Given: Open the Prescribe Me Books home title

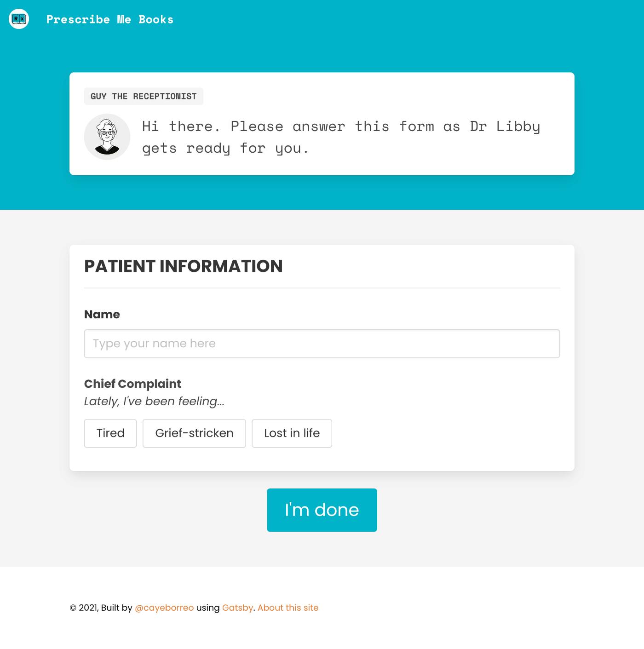Looking at the screenshot, I should click(x=110, y=19).
